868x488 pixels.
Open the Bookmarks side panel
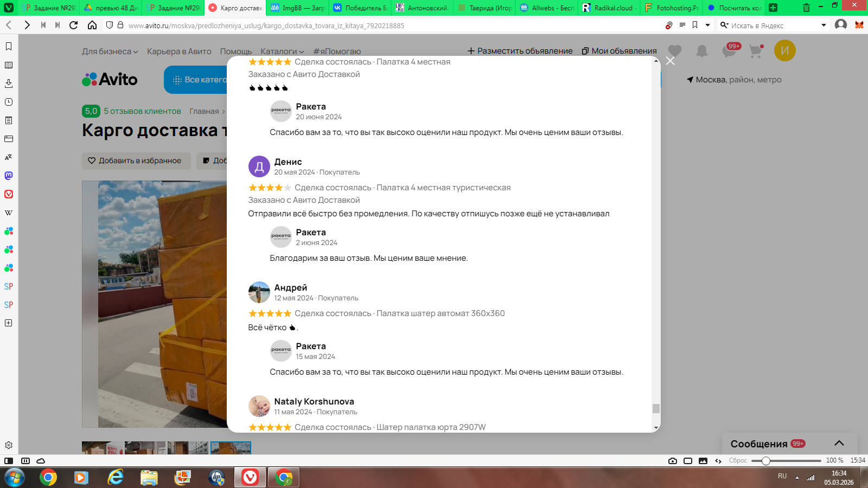pos(9,47)
